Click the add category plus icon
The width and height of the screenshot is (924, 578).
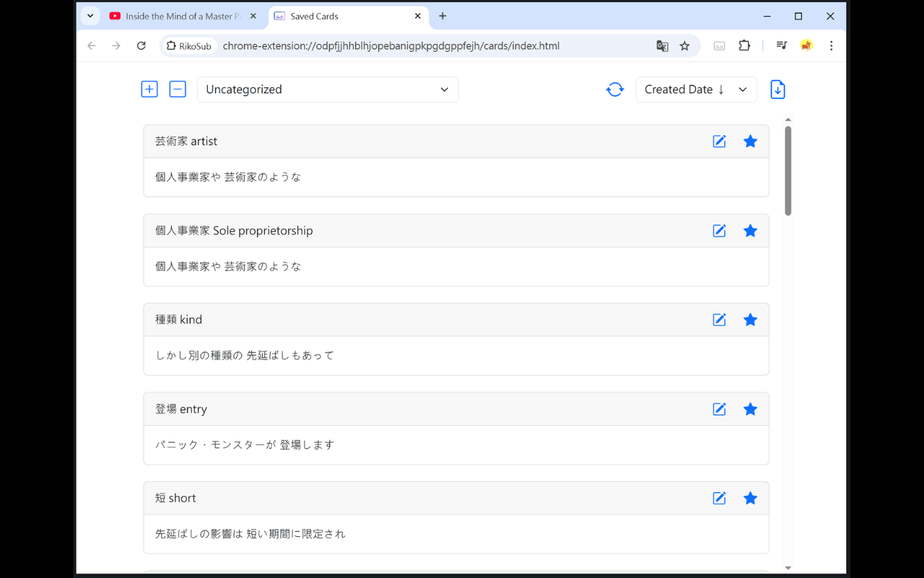pyautogui.click(x=149, y=89)
